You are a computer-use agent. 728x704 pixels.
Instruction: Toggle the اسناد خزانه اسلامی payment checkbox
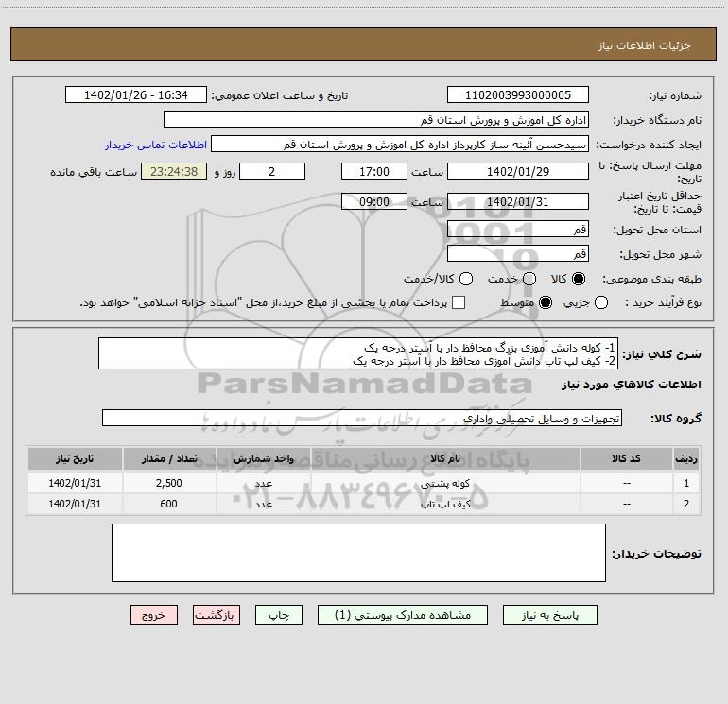pos(459,302)
